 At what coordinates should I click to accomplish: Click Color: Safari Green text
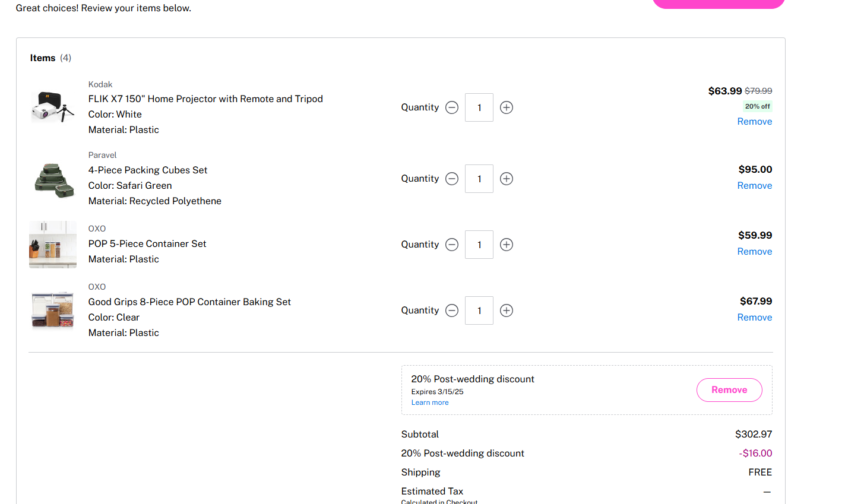130,186
